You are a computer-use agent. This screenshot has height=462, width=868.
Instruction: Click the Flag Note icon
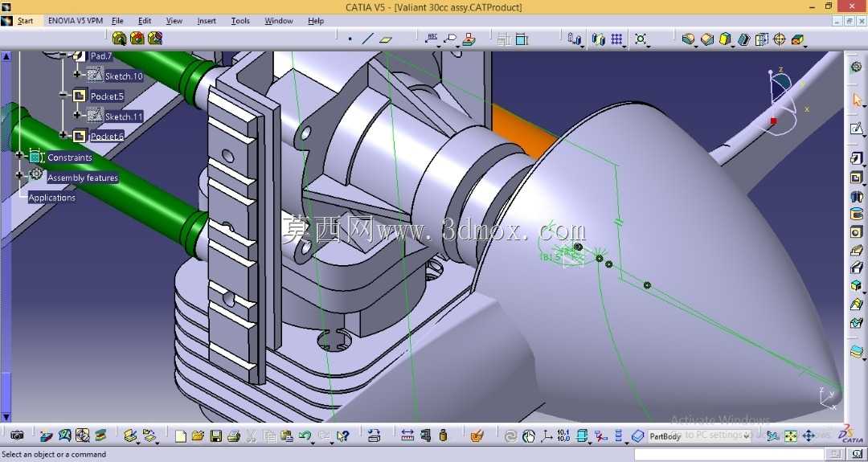(450, 39)
